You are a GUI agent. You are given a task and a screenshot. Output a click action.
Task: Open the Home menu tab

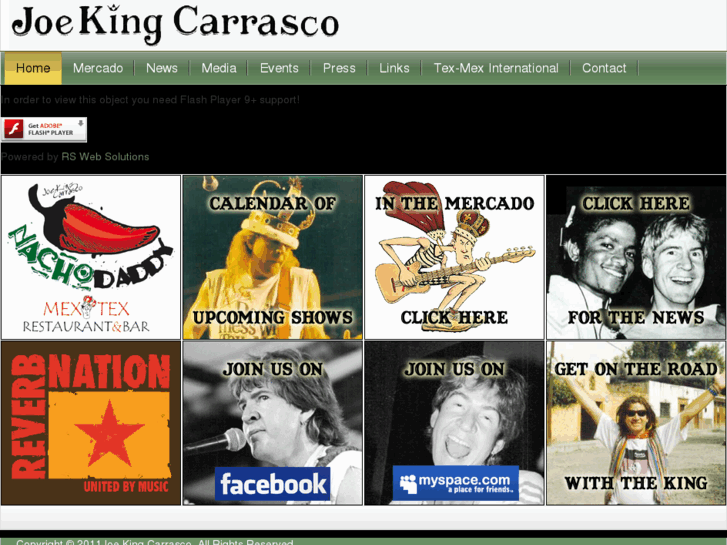pyautogui.click(x=33, y=68)
